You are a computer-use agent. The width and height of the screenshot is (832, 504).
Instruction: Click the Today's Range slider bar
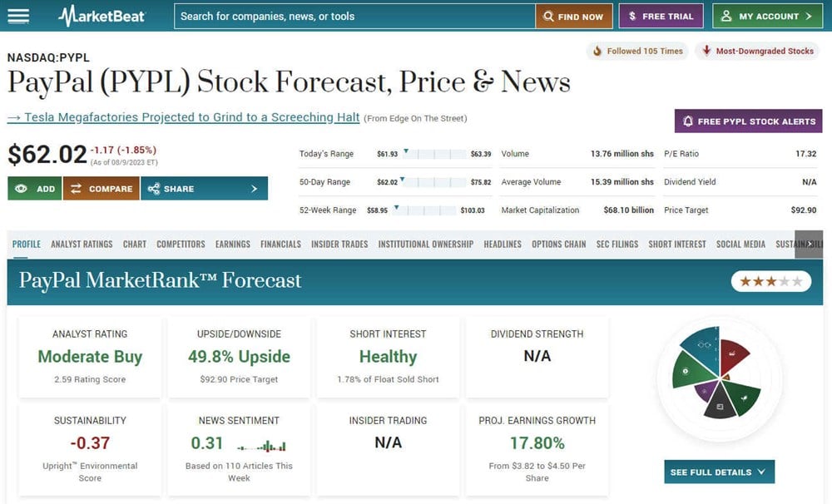(434, 154)
